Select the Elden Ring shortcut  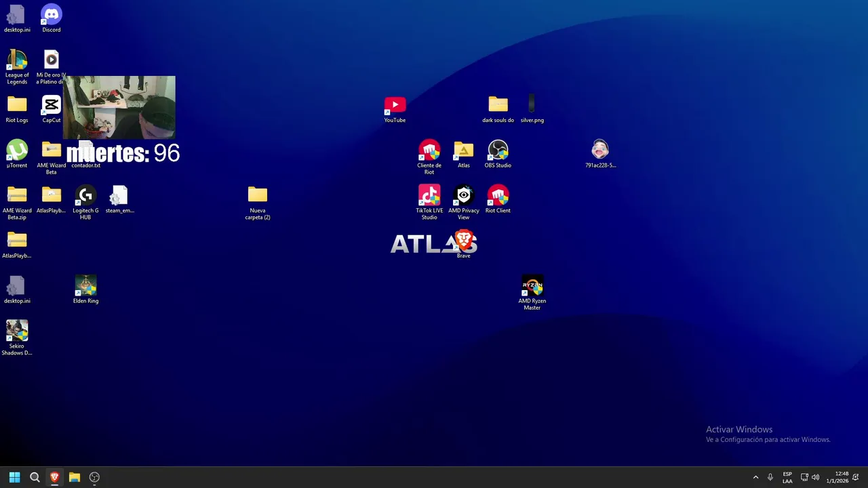click(x=85, y=289)
